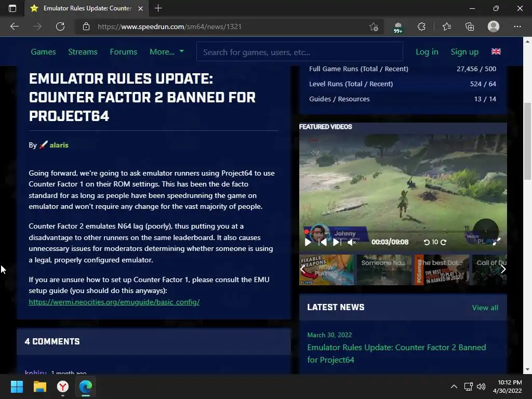Select the Call of Du video thumbnail
This screenshot has width=532, height=399.
coord(489,270)
